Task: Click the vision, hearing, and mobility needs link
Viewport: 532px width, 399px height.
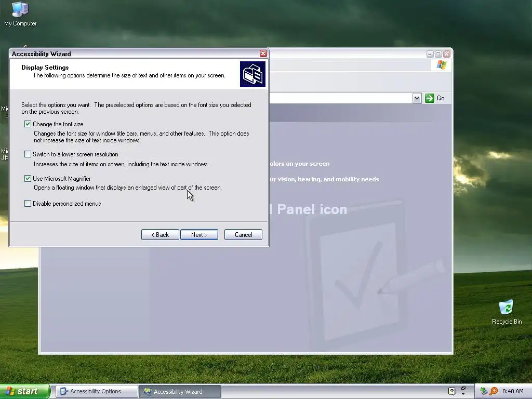Action: (x=324, y=179)
